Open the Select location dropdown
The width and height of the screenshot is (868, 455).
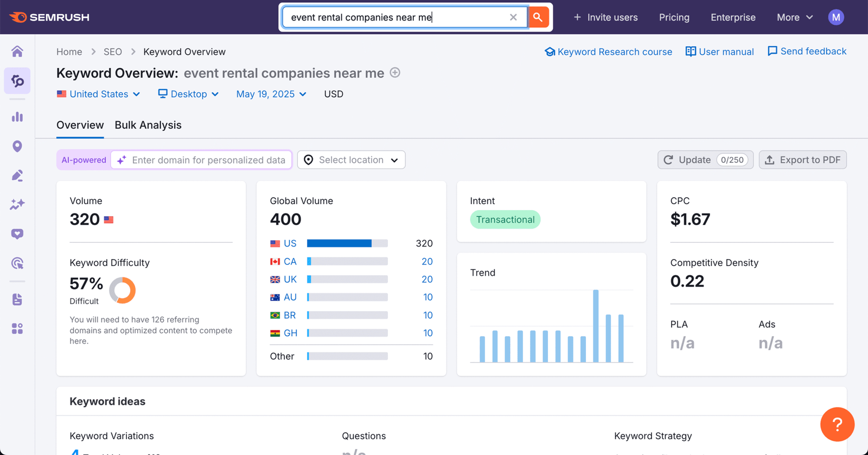352,160
